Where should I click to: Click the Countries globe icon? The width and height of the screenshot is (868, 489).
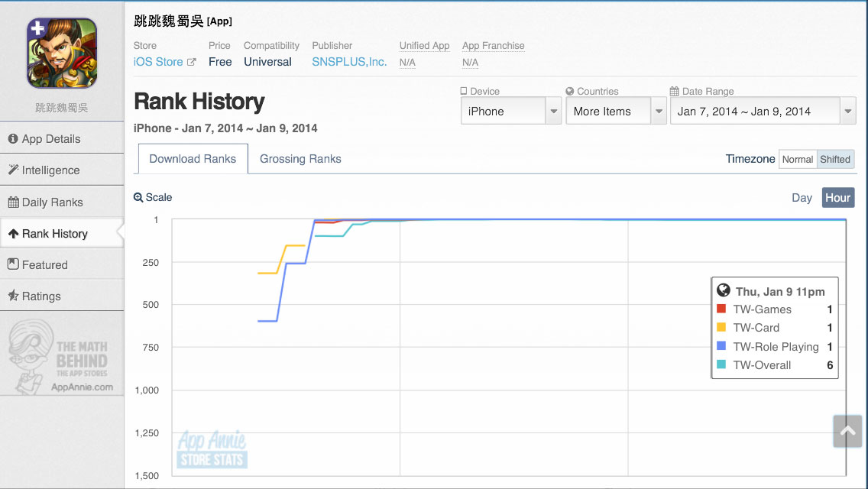coord(570,91)
